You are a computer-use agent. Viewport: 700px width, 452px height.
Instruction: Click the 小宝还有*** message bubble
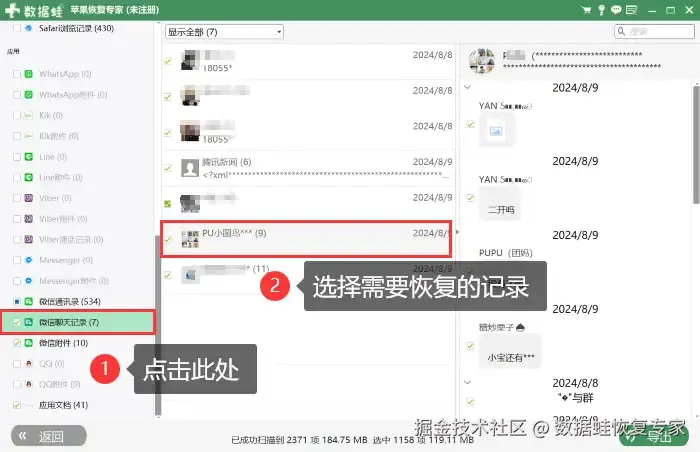pyautogui.click(x=510, y=352)
